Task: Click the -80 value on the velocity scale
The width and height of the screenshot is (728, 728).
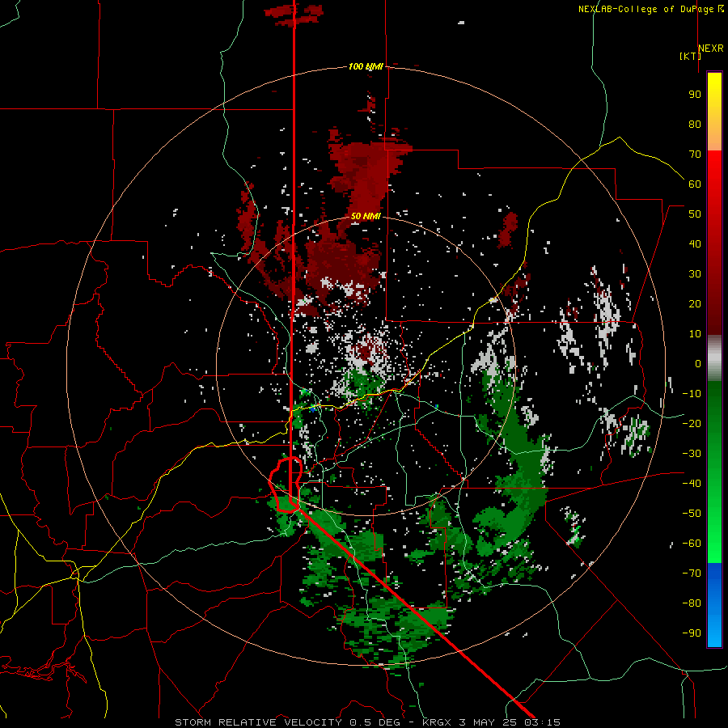Action: coord(692,603)
